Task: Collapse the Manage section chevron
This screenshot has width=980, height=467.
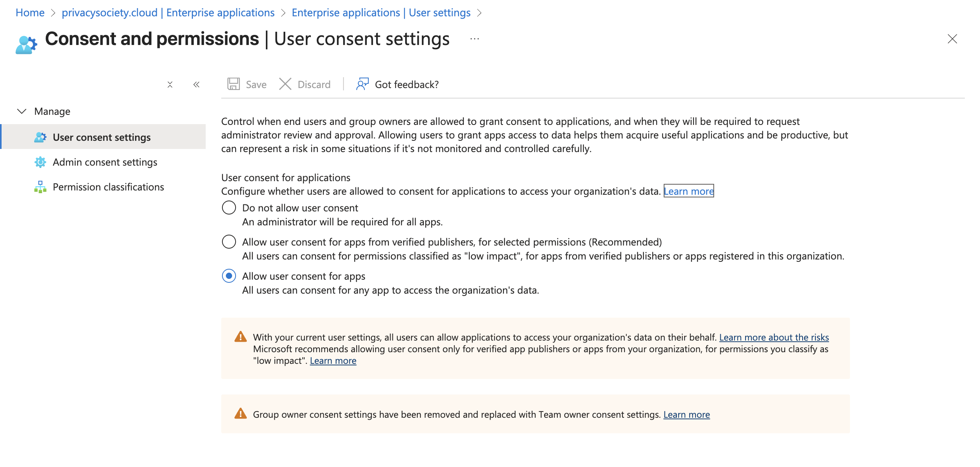Action: click(22, 111)
